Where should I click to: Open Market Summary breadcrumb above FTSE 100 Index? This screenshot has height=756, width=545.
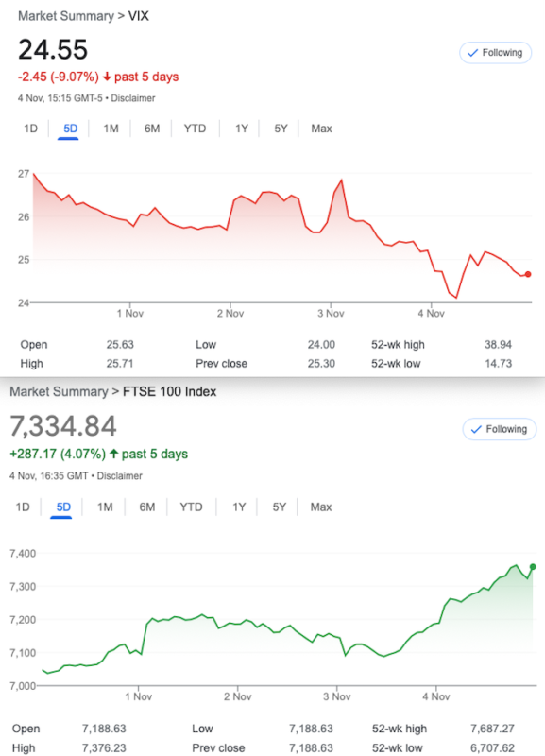[x=59, y=391]
